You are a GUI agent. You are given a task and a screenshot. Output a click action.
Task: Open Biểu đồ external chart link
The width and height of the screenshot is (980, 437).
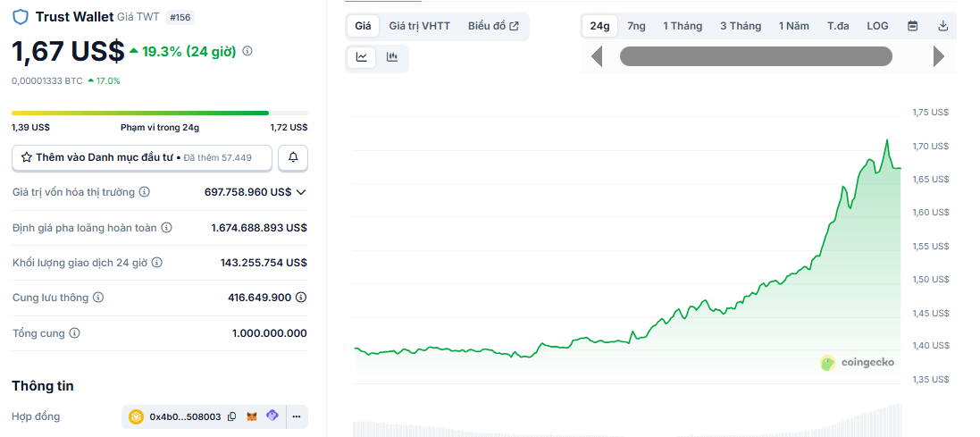(493, 26)
